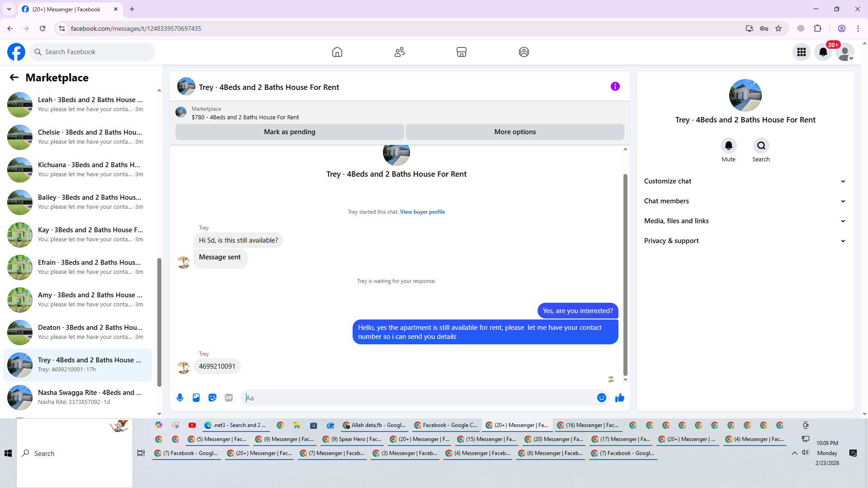
Task: Toggle conversation information panel icon
Action: pyautogui.click(x=615, y=86)
